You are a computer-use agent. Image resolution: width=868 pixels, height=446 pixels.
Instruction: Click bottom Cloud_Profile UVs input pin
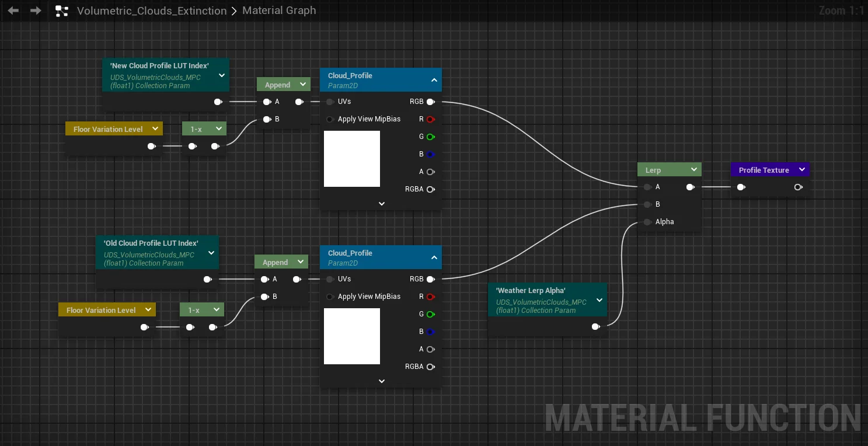click(x=330, y=279)
